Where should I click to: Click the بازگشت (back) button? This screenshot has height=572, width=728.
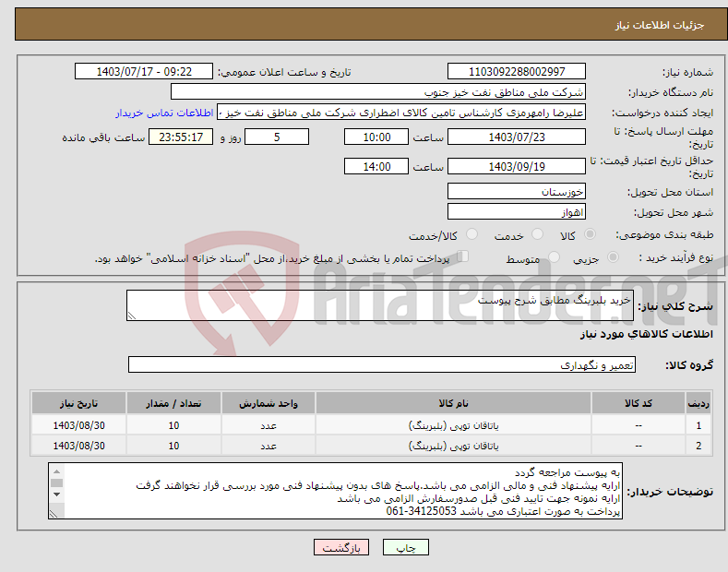coord(341,547)
